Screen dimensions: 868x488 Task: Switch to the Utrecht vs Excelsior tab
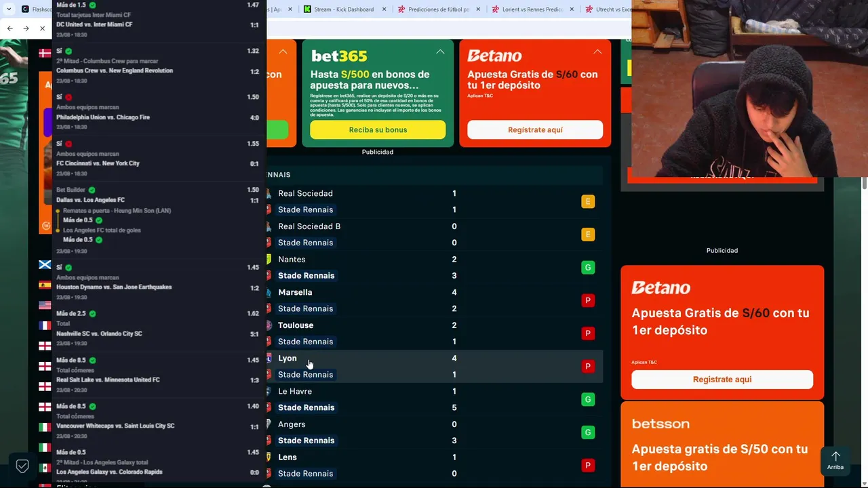[607, 9]
